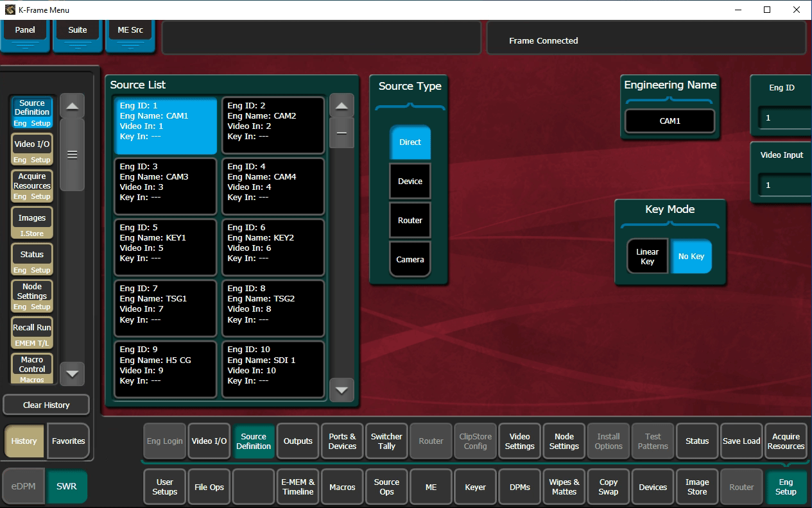Open Recall Run EMEM T/L history item
The image size is (812, 508).
click(32, 332)
